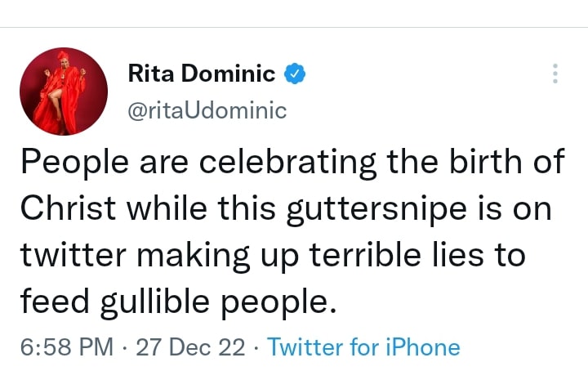Screen dimensions: 588x371
Task: Open Rita Dominic's profile picture
Action: click(x=64, y=91)
